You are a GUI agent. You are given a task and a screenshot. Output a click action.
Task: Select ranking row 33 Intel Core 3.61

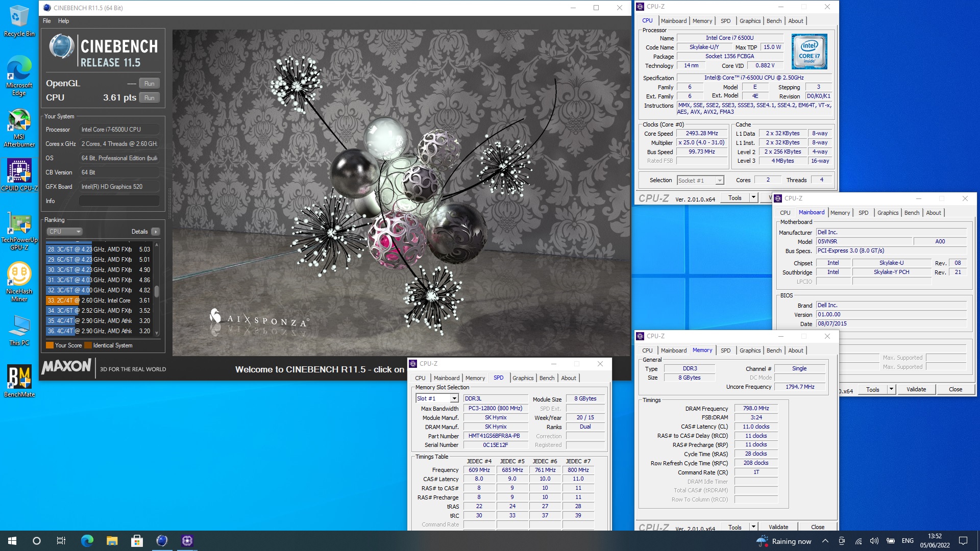(99, 300)
